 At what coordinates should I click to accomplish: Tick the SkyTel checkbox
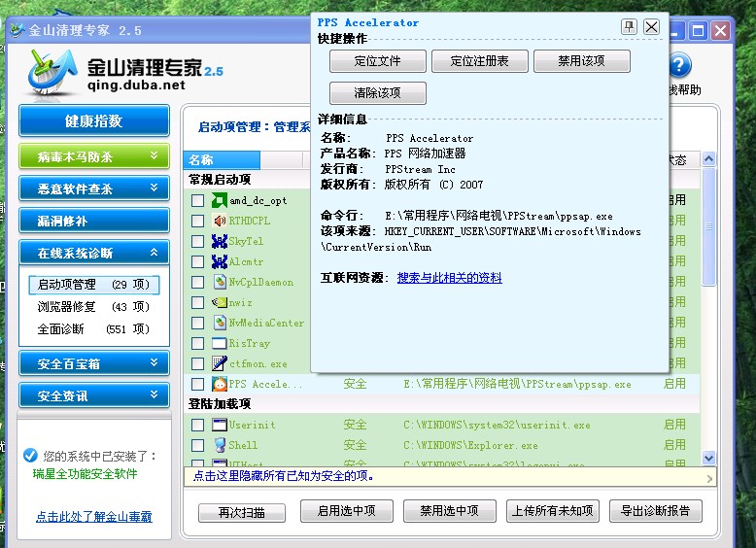click(197, 241)
